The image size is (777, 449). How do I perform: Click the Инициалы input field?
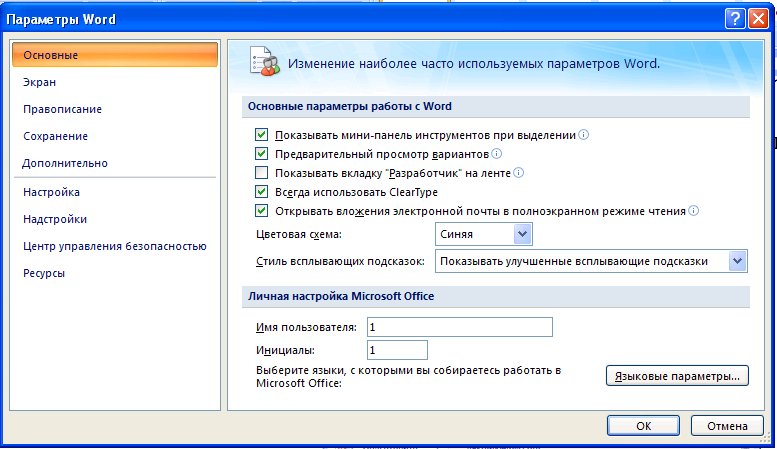(397, 350)
